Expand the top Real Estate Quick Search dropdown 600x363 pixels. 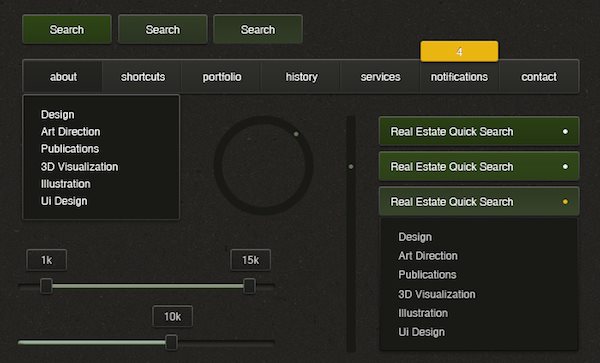click(479, 131)
